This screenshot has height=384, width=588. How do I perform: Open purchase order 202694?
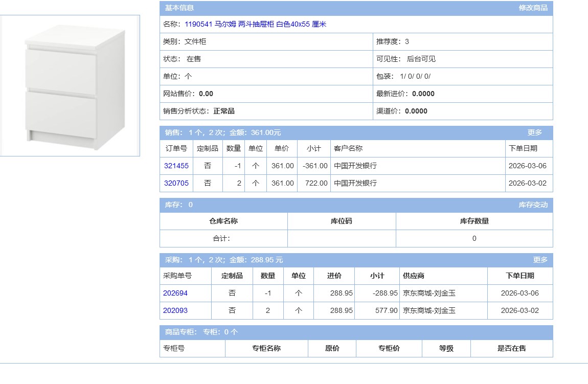[x=175, y=293]
